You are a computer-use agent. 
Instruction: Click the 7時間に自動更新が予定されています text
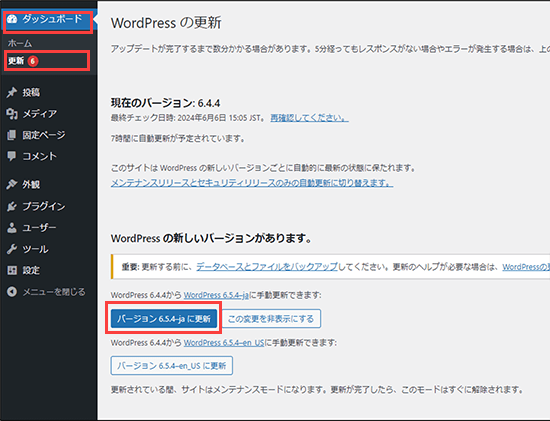pos(178,139)
